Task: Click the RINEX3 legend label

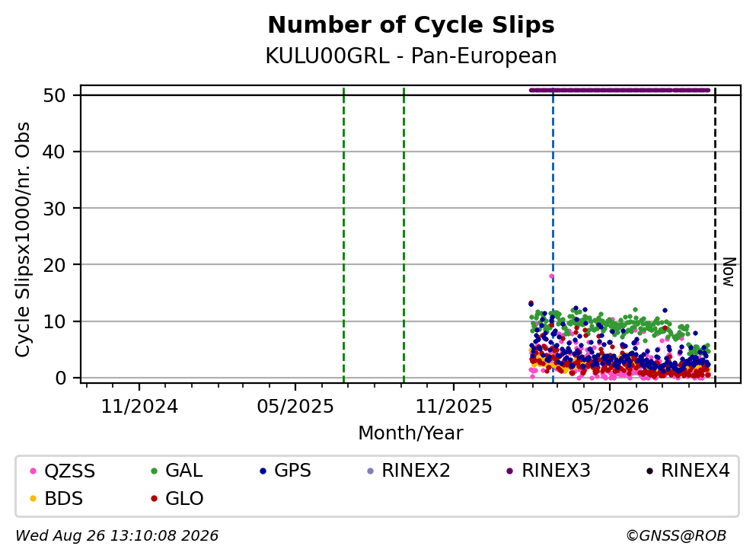Action: tap(556, 471)
